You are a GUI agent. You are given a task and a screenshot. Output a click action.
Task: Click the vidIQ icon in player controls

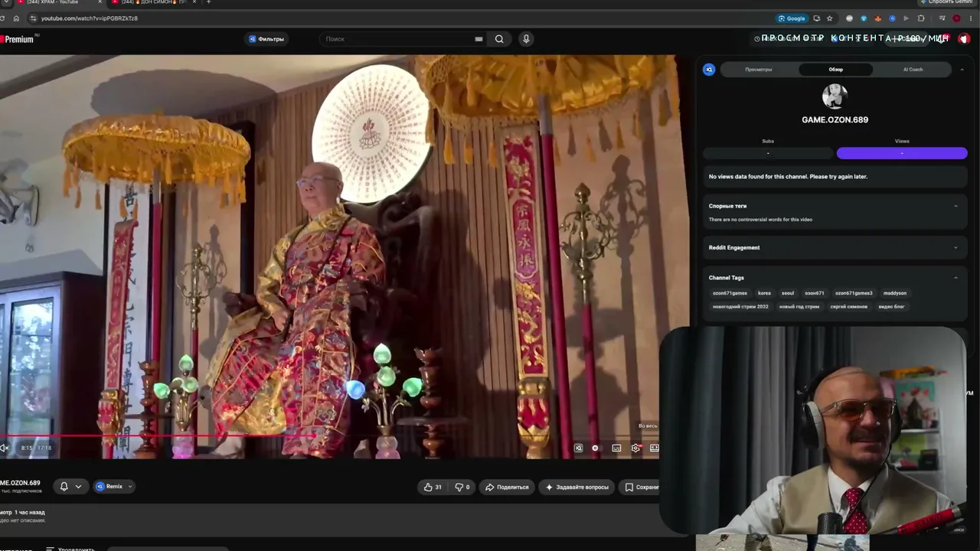pyautogui.click(x=579, y=448)
